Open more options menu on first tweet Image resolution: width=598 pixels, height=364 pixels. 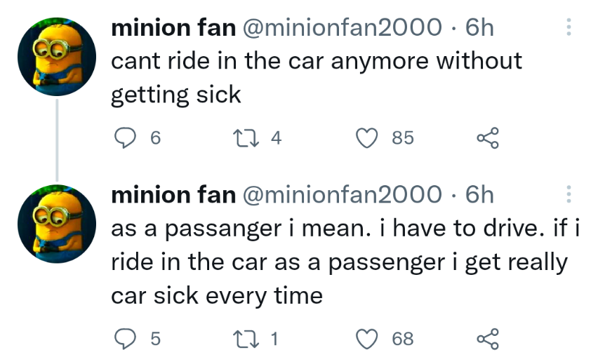pos(569,27)
